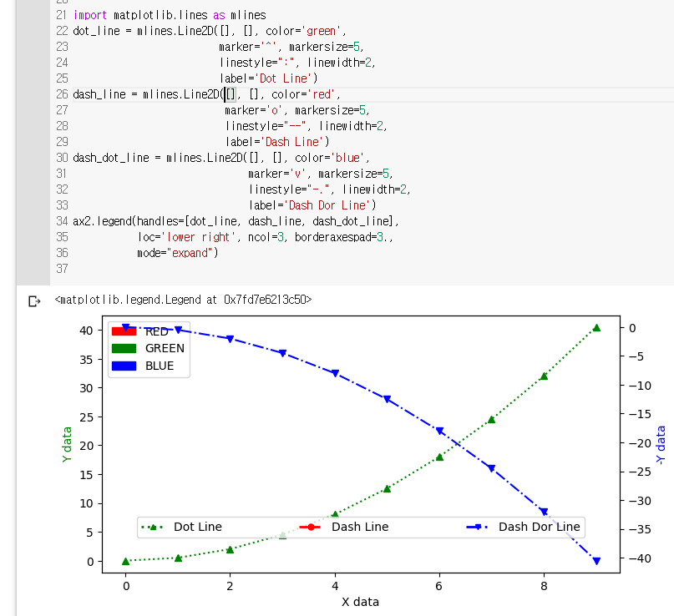Click the 'Dash Line' legend label
The width and height of the screenshot is (674, 616).
[360, 527]
